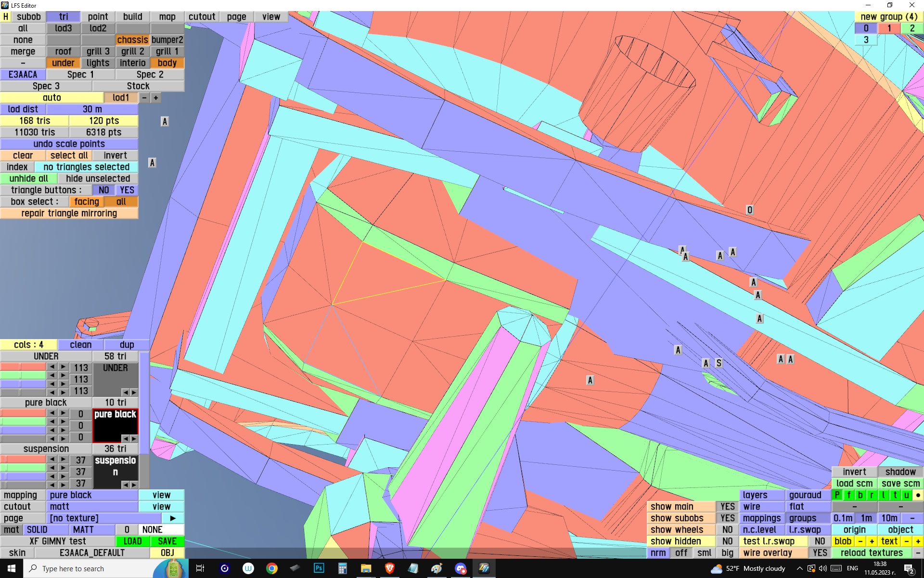Switch to the point mode tab

tap(98, 16)
